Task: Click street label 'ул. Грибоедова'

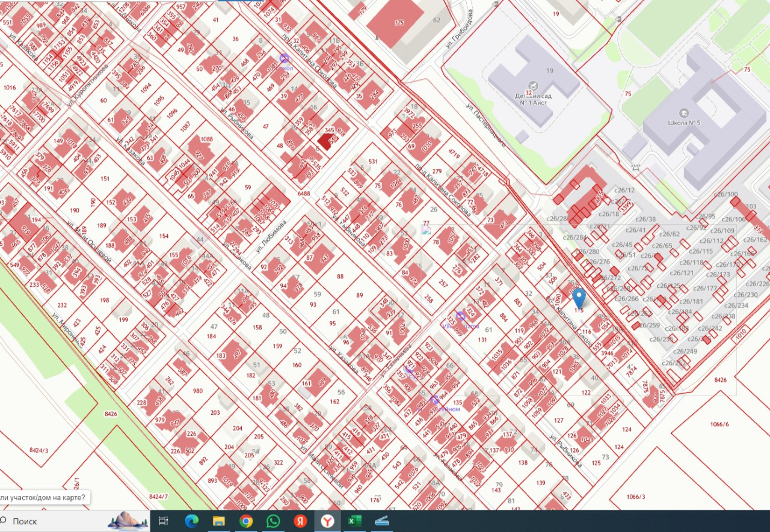Action: (x=459, y=28)
